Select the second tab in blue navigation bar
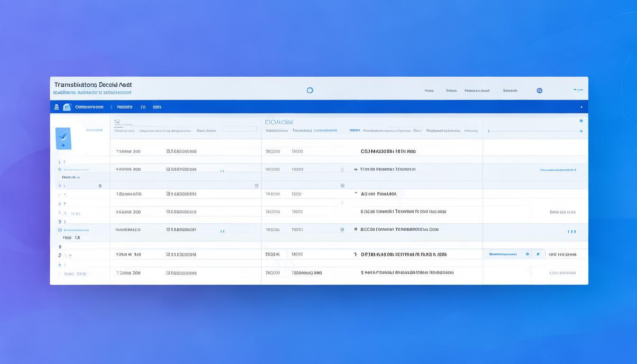Image resolution: width=637 pixels, height=364 pixels. (x=125, y=107)
